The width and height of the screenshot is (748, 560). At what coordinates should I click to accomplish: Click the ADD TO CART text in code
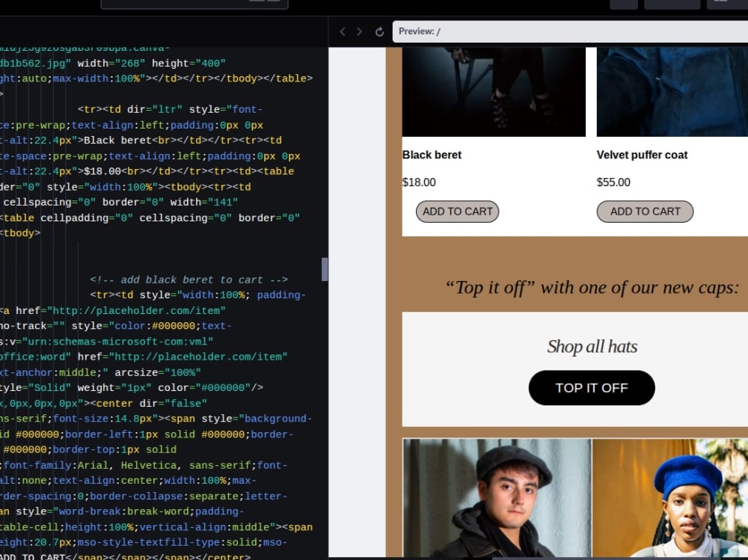point(32,556)
